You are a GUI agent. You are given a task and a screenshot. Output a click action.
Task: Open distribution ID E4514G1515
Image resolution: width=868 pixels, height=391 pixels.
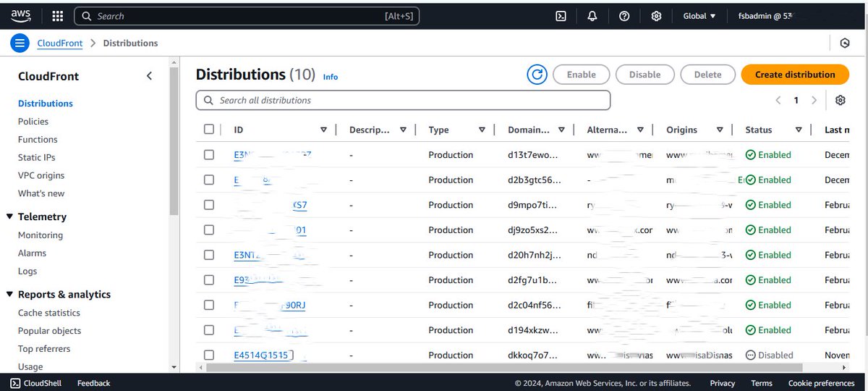click(260, 355)
